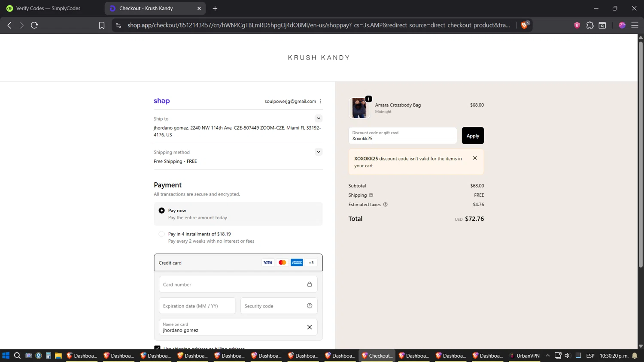Click the Krush Kandy store logo
This screenshot has height=362, width=644.
(319, 57)
